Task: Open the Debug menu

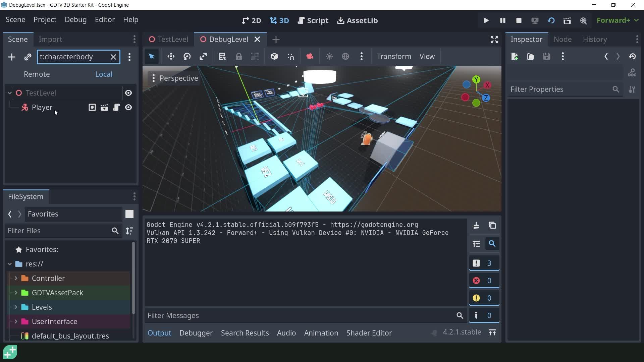Action: (x=76, y=19)
